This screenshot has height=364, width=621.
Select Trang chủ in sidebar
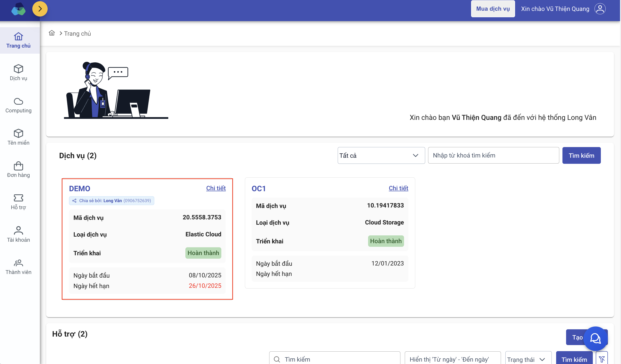pyautogui.click(x=18, y=40)
